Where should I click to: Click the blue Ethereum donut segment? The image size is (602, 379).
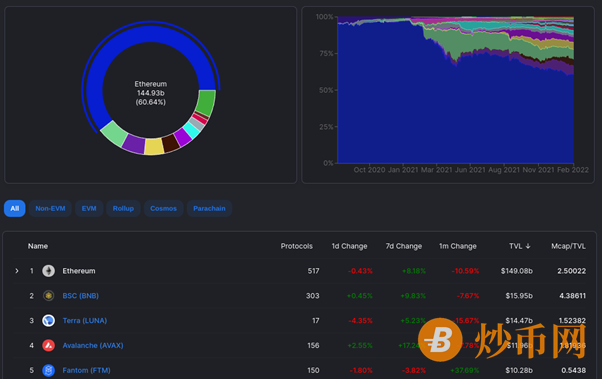point(150,35)
